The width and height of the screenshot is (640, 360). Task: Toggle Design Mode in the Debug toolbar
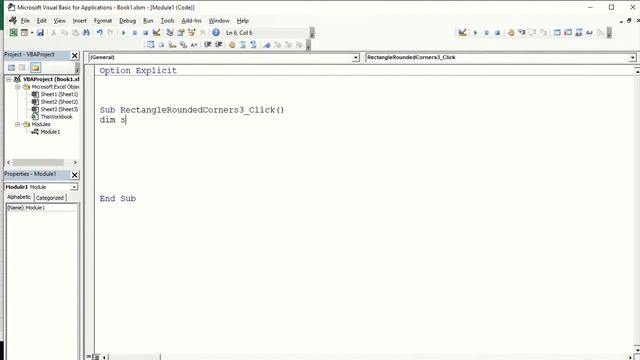coord(462,33)
